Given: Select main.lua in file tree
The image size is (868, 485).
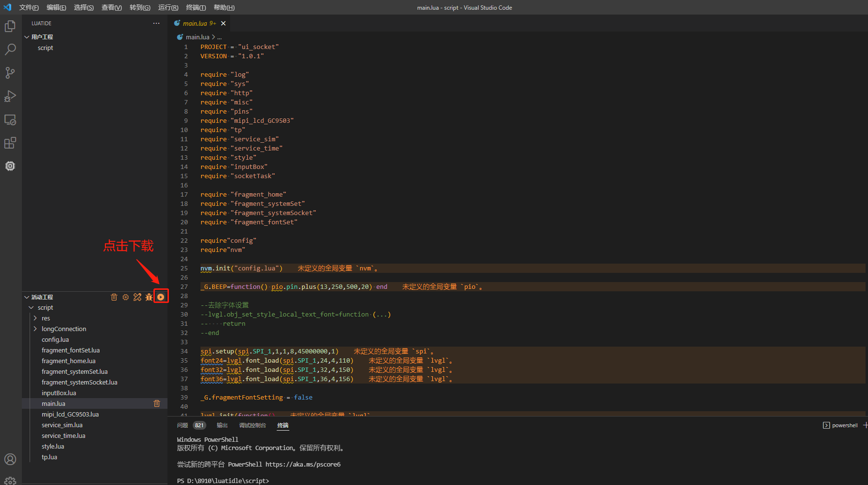Looking at the screenshot, I should coord(53,403).
